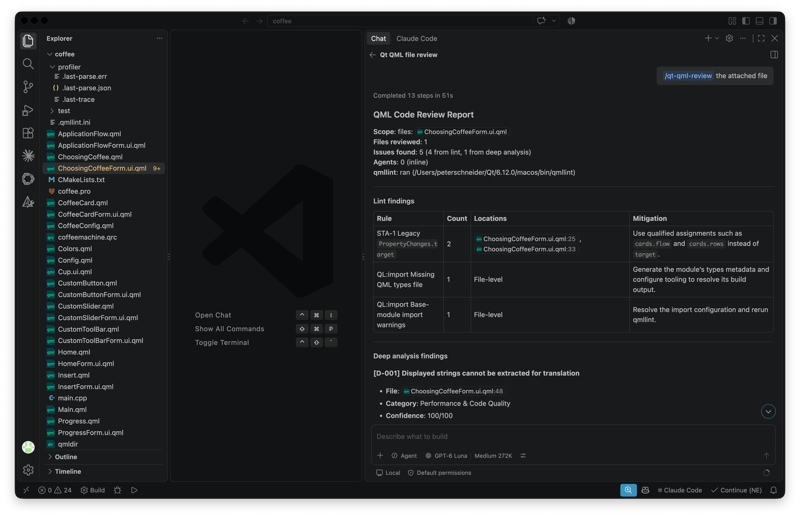The height and width of the screenshot is (517, 800).
Task: Click the debug bug icon in status bar
Action: click(x=117, y=490)
